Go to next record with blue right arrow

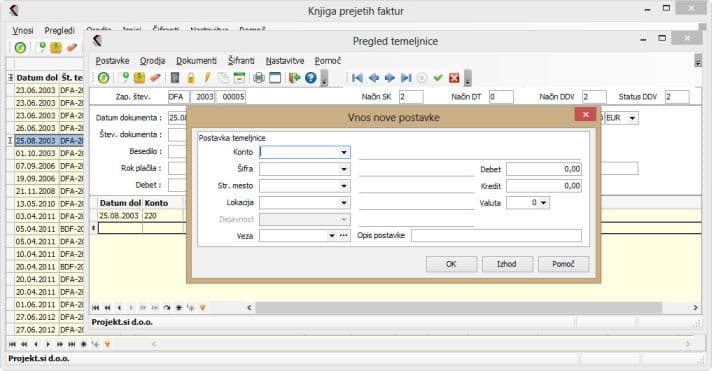[390, 78]
